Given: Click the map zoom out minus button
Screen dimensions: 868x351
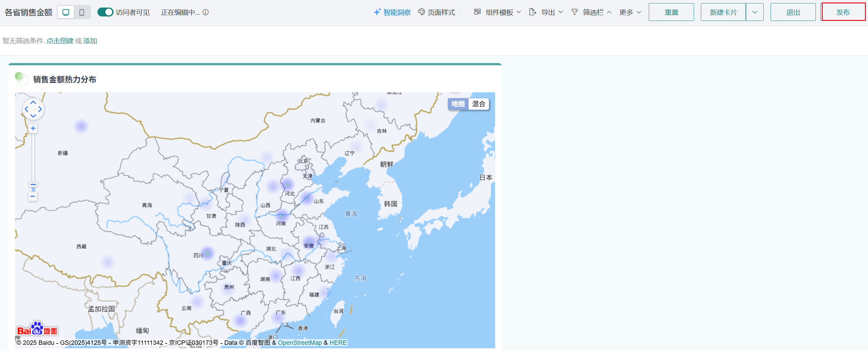Looking at the screenshot, I should (x=33, y=197).
